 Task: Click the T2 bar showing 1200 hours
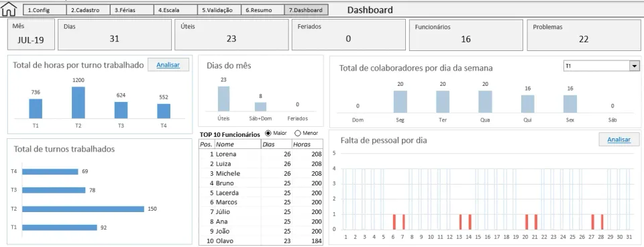click(x=78, y=102)
